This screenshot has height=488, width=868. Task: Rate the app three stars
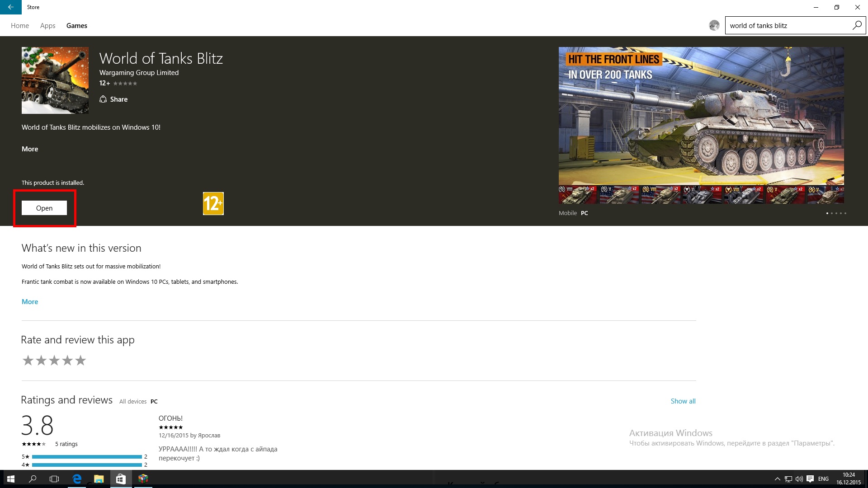coord(54,361)
